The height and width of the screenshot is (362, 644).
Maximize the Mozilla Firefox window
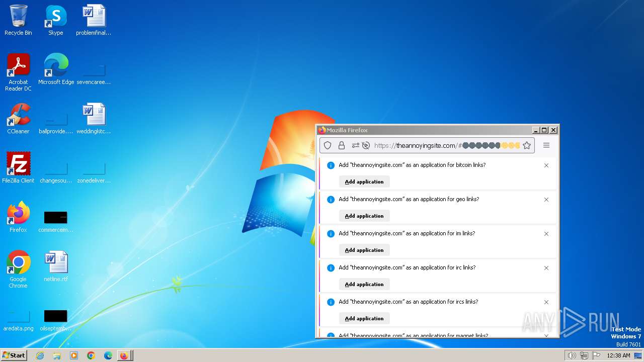(544, 130)
